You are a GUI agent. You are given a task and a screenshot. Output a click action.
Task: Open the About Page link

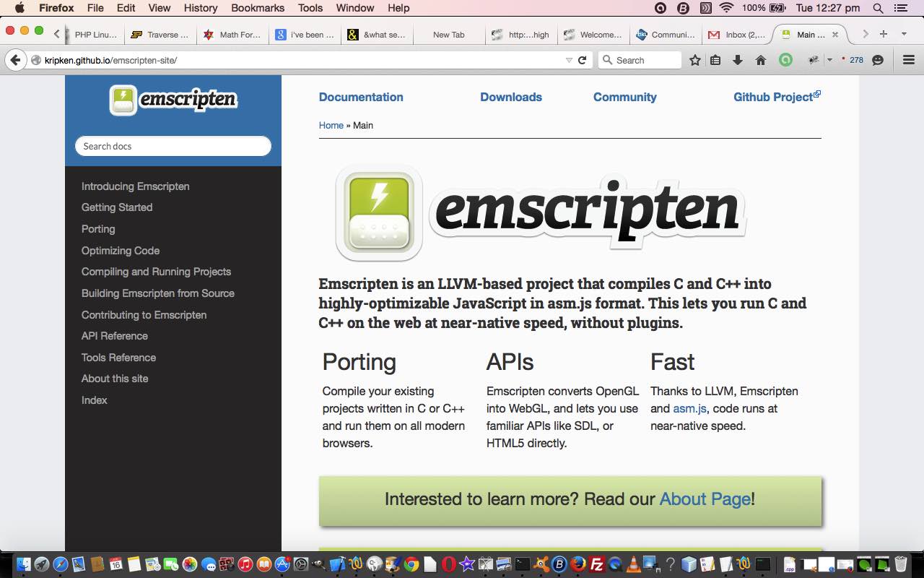705,499
